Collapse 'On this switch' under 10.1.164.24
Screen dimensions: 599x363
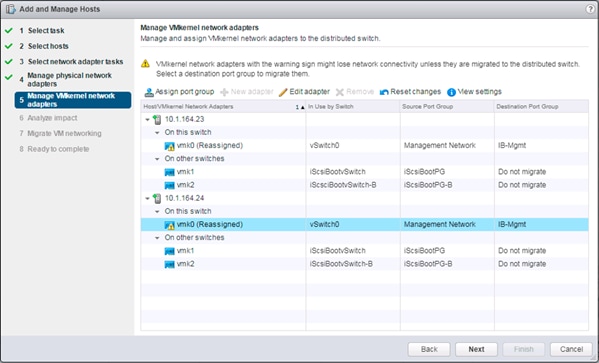157,211
